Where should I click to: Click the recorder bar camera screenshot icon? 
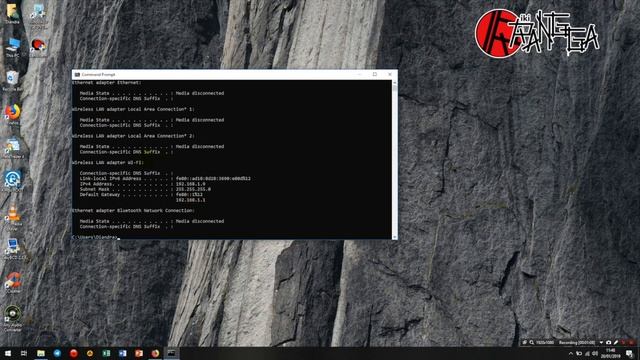(x=609, y=342)
